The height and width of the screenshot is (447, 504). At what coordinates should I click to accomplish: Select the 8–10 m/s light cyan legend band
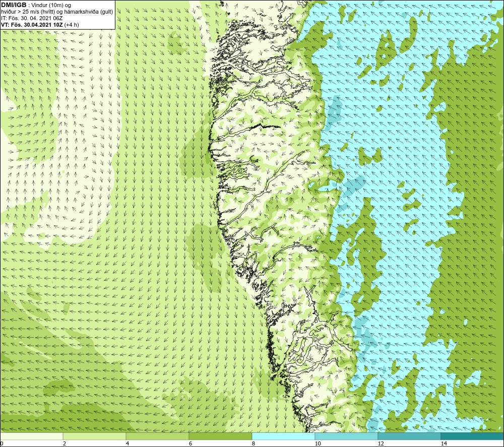tap(283, 436)
